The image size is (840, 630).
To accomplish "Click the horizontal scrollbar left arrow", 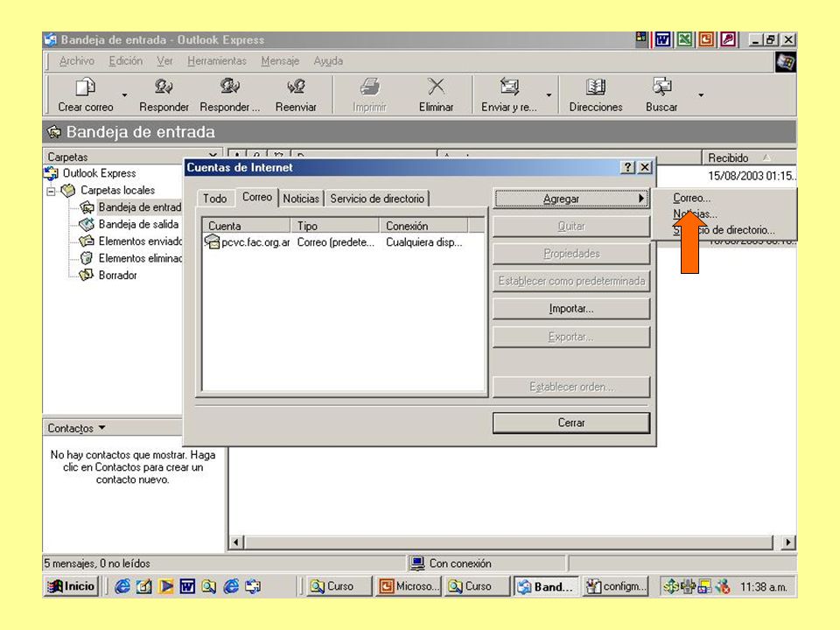I will pos(237,542).
